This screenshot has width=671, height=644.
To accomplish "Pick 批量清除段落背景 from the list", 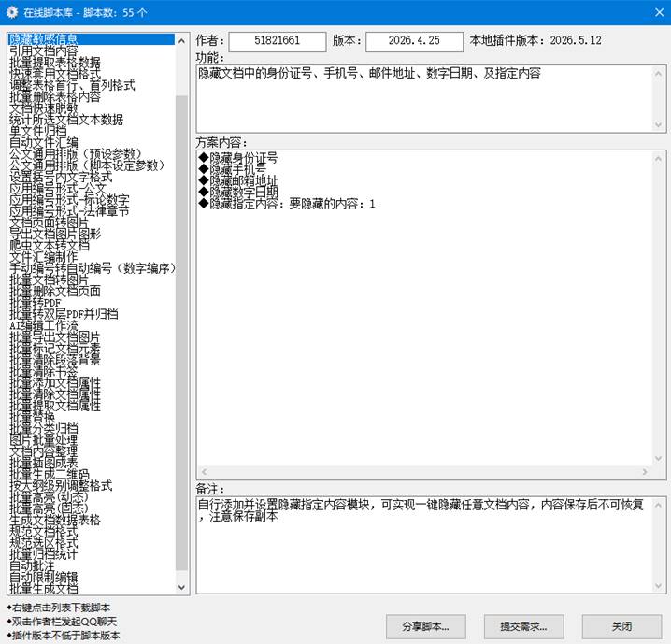I will point(92,360).
